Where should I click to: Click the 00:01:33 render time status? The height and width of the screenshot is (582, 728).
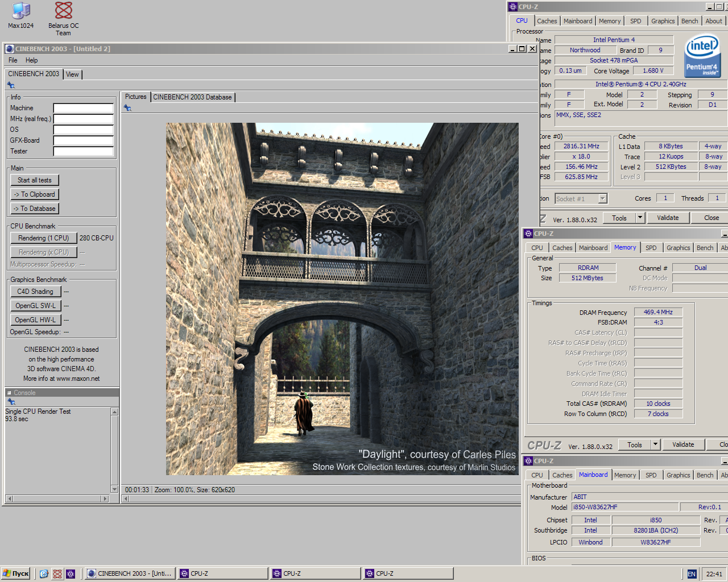(137, 490)
